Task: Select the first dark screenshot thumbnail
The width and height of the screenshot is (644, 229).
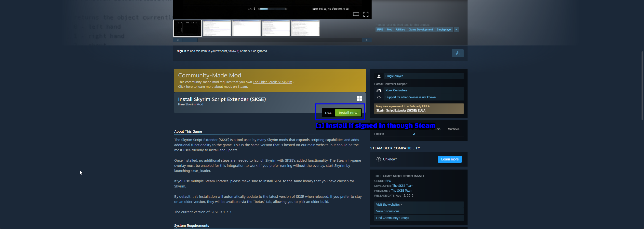Action: pos(188,28)
